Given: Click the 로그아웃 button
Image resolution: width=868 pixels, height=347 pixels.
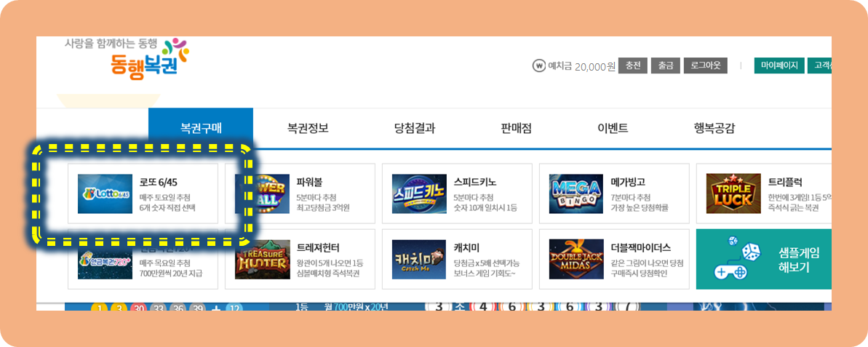Looking at the screenshot, I should pos(706,65).
